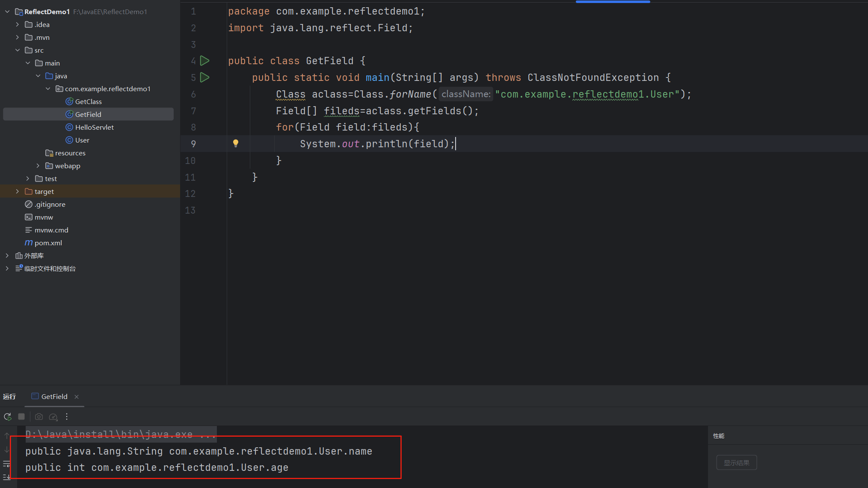Viewport: 868px width, 488px height.
Task: Open the more options three-dot menu
Action: click(x=67, y=417)
